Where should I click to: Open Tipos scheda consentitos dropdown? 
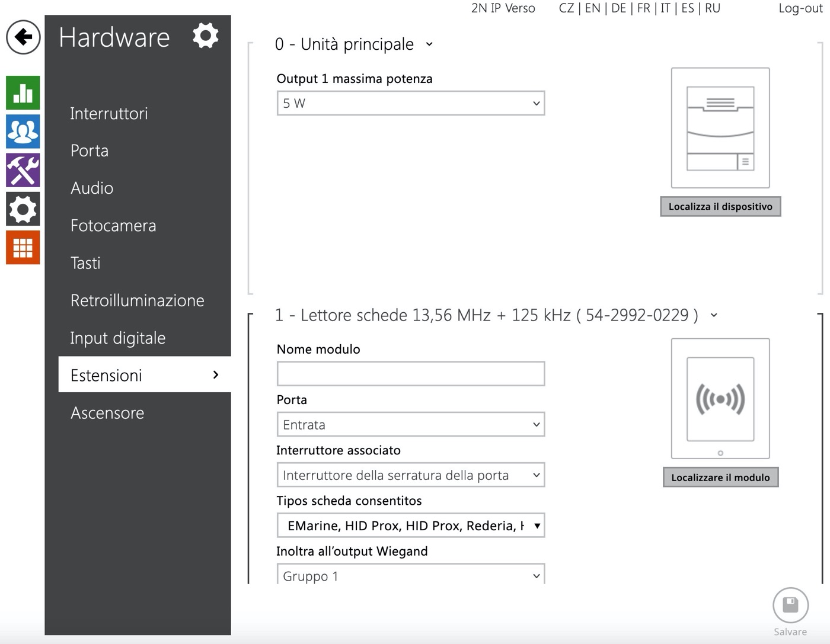click(x=411, y=526)
